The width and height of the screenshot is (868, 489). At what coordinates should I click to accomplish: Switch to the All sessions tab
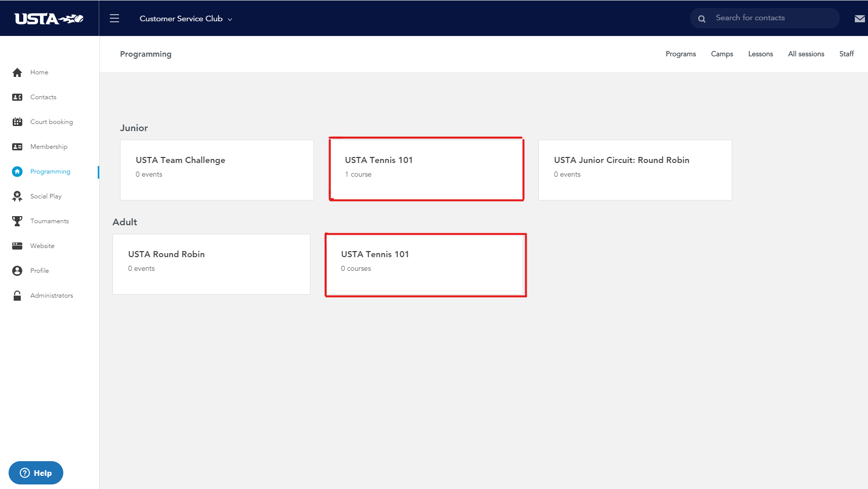[x=806, y=54]
